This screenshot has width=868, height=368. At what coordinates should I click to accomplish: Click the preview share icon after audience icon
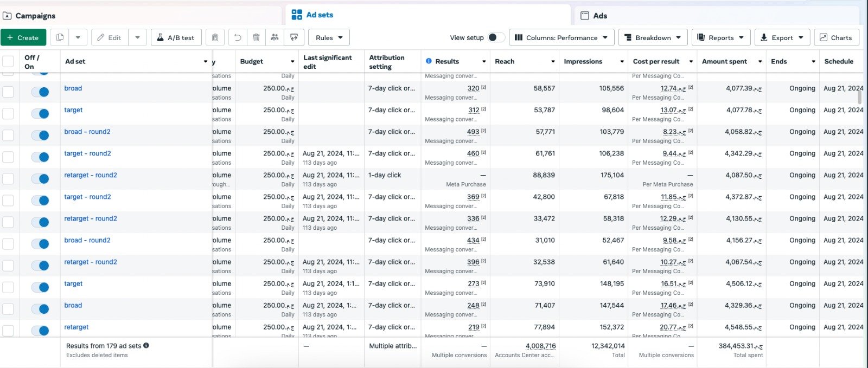[294, 37]
